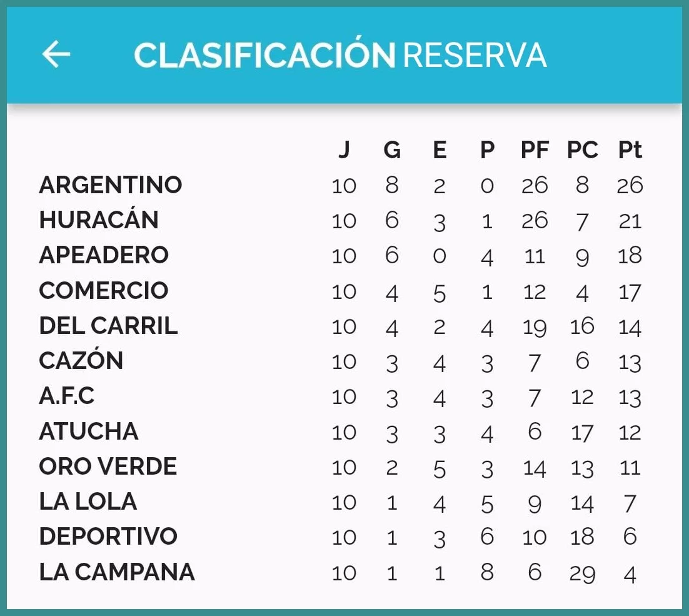
Task: Click the E draws column header
Action: point(440,150)
